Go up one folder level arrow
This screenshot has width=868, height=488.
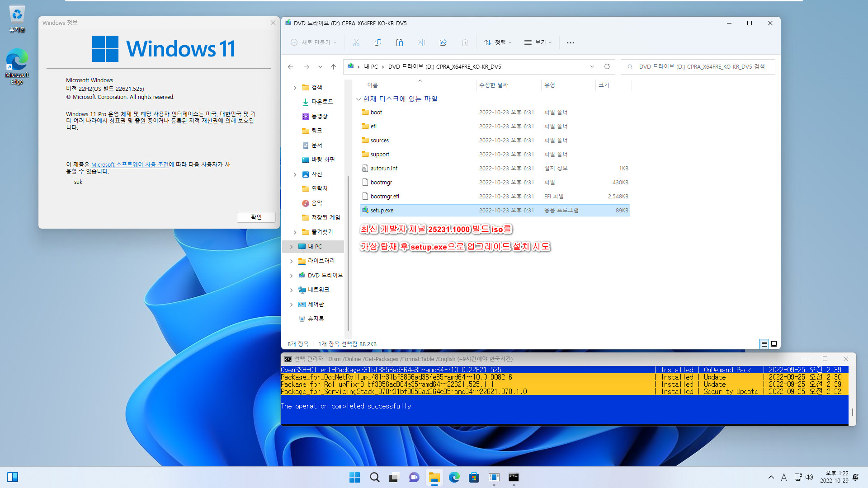click(x=333, y=67)
